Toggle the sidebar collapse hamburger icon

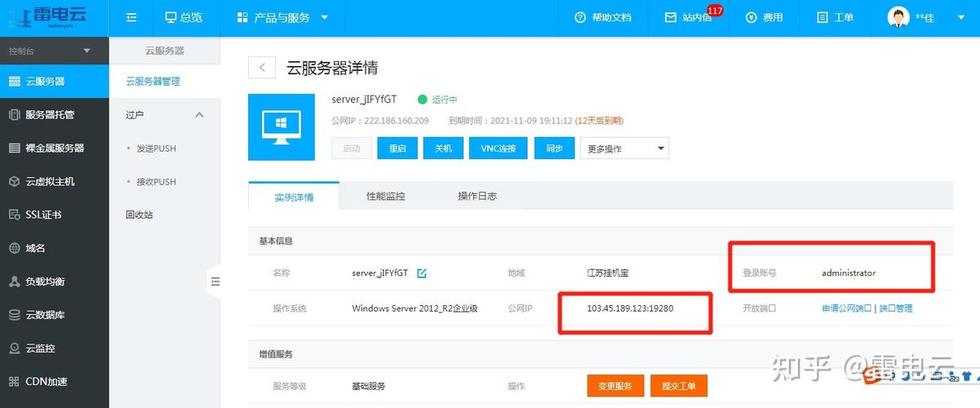pyautogui.click(x=131, y=17)
